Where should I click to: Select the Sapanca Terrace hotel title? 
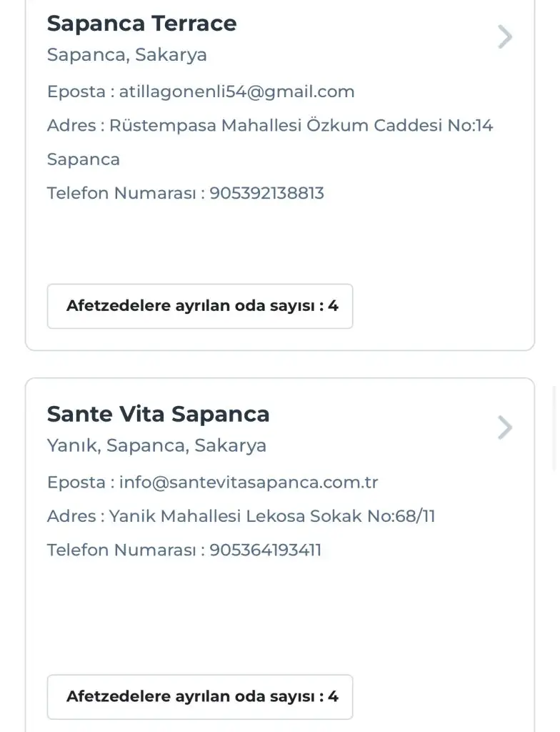click(141, 24)
